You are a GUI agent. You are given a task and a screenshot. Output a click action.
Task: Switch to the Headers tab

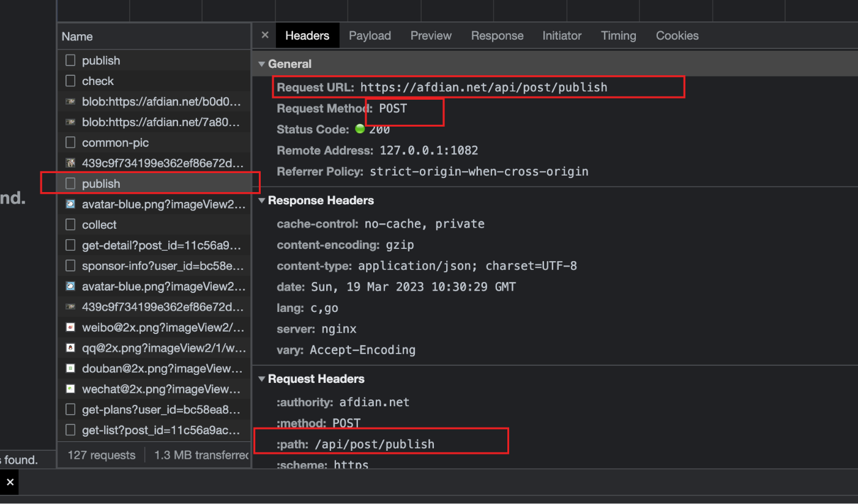307,35
